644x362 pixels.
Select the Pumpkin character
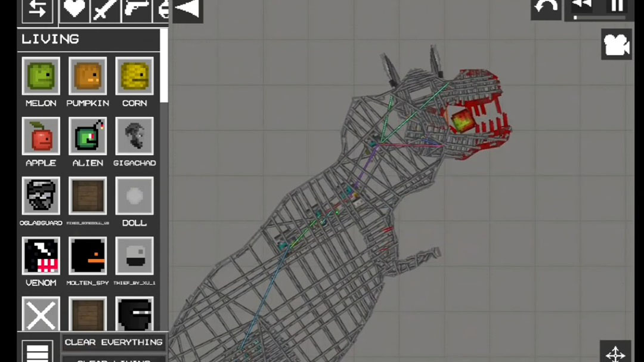pos(88,76)
